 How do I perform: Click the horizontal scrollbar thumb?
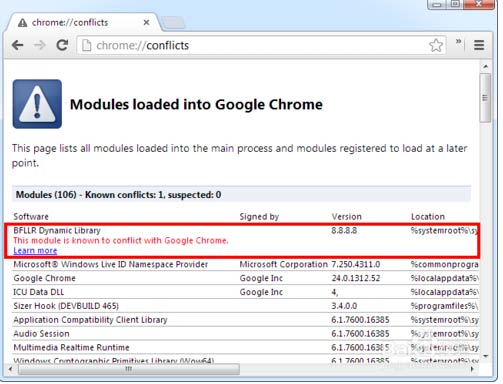click(129, 369)
